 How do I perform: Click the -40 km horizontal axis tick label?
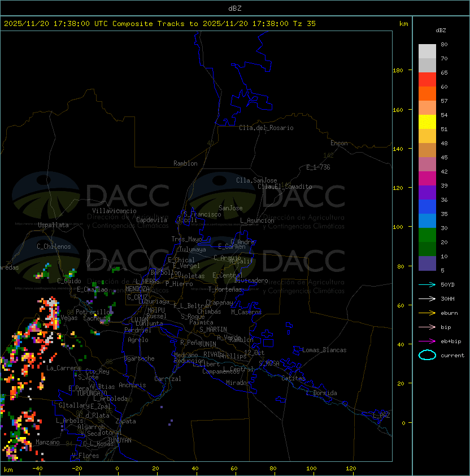pos(37,469)
